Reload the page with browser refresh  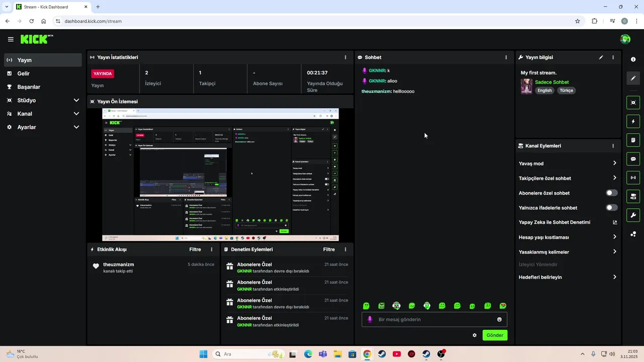click(32, 21)
